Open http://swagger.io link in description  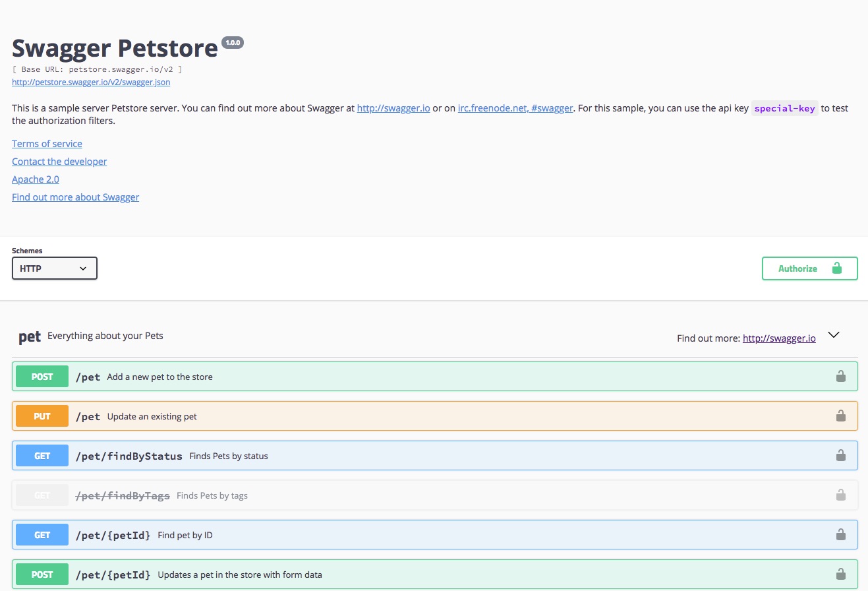(393, 108)
